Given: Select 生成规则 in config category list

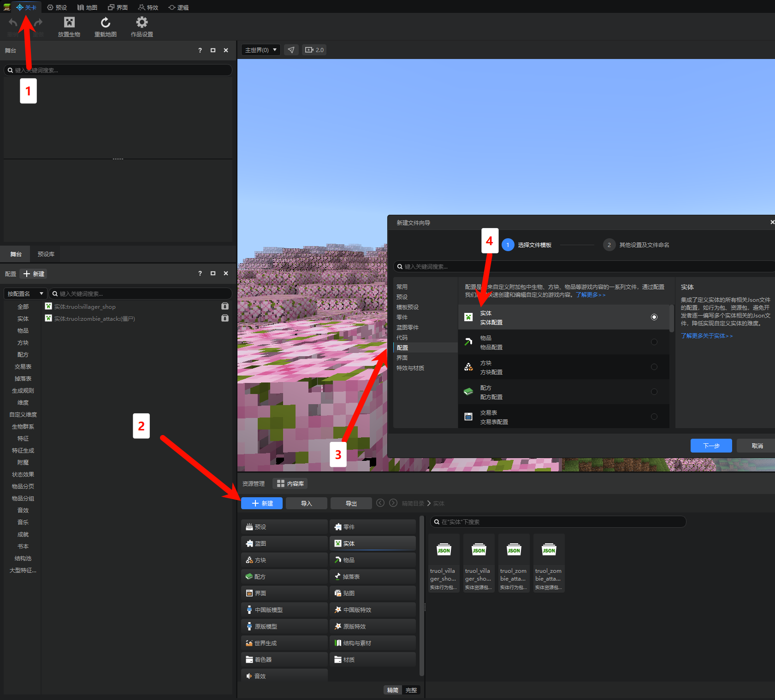Looking at the screenshot, I should pos(23,390).
